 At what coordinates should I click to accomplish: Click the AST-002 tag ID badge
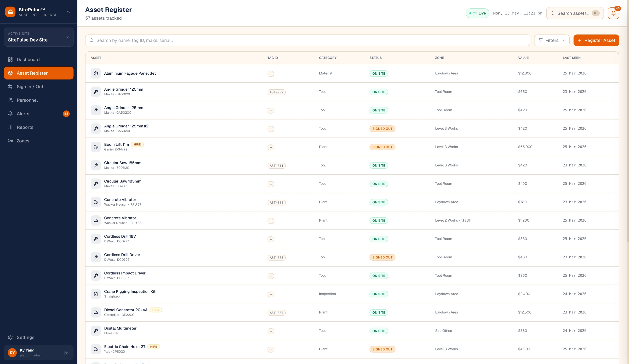pyautogui.click(x=276, y=92)
